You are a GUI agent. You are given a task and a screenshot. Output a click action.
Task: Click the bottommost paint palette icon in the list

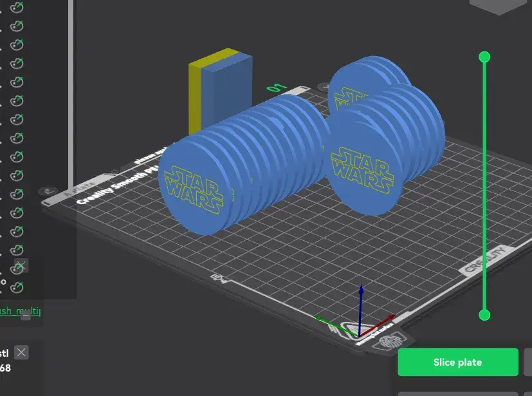(x=17, y=287)
